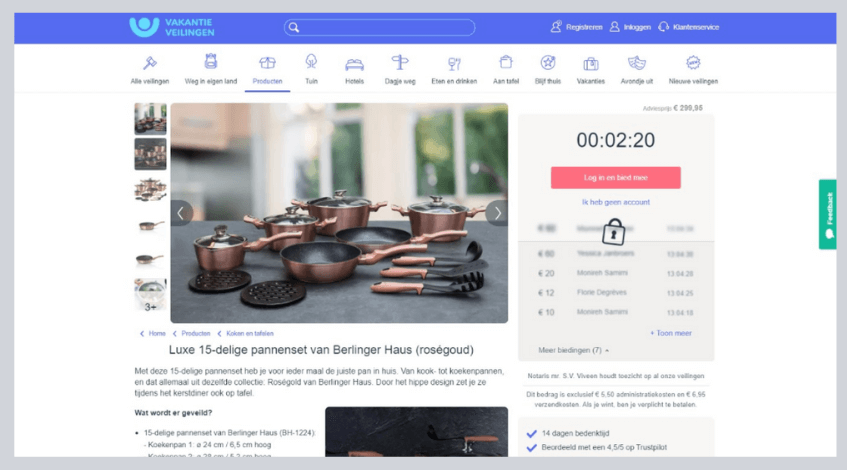
Task: Click the Home breadcrumb
Action: pos(157,334)
